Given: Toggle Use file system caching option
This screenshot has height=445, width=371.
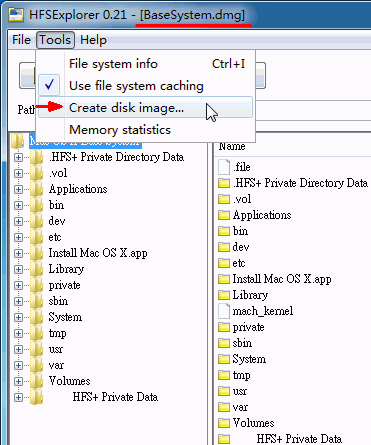Looking at the screenshot, I should (x=145, y=86).
